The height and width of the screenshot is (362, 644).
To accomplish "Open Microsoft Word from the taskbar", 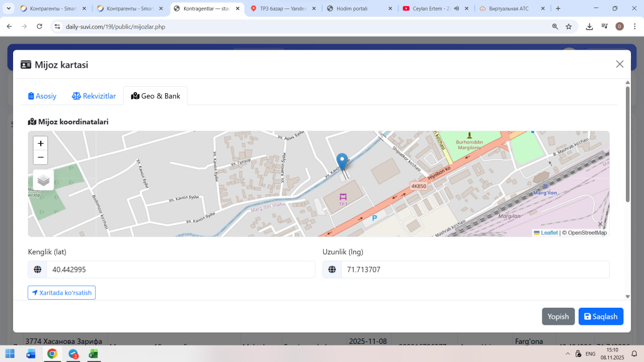I will click(x=31, y=353).
